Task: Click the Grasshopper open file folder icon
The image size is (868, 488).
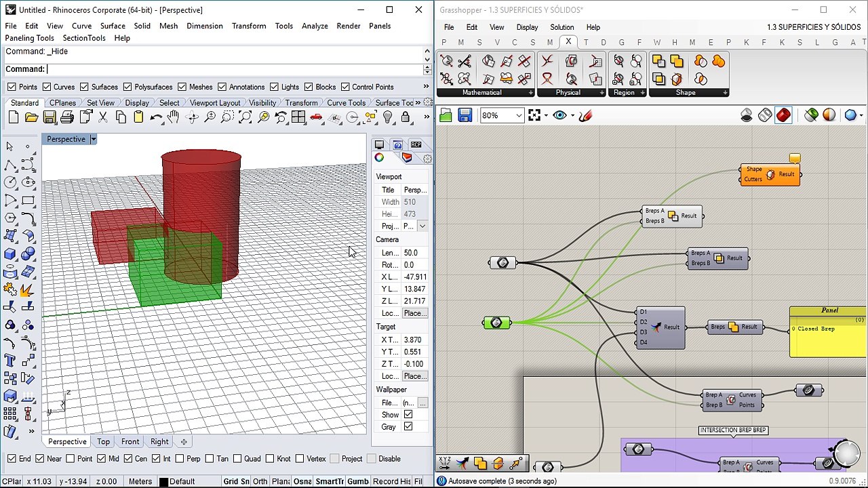Action: pyautogui.click(x=446, y=116)
